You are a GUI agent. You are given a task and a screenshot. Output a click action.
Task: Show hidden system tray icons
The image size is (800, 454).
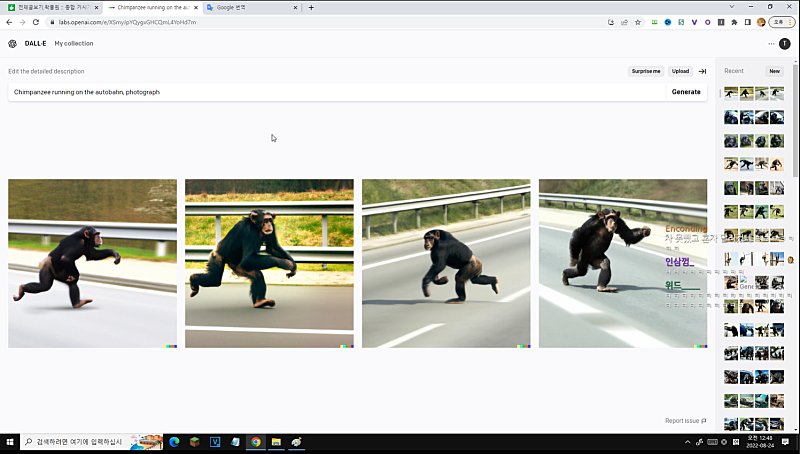pyautogui.click(x=687, y=442)
